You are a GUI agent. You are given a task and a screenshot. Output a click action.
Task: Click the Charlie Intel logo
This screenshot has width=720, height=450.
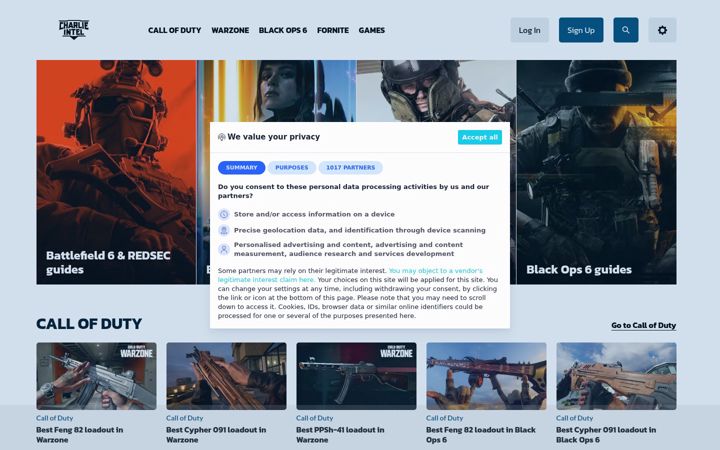click(x=73, y=29)
